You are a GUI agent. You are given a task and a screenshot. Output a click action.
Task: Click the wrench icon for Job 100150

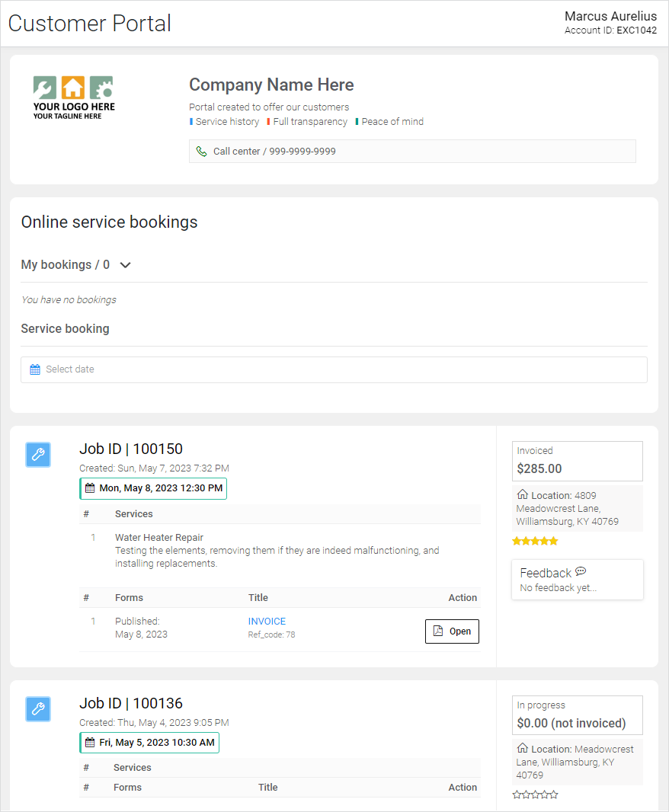[38, 455]
